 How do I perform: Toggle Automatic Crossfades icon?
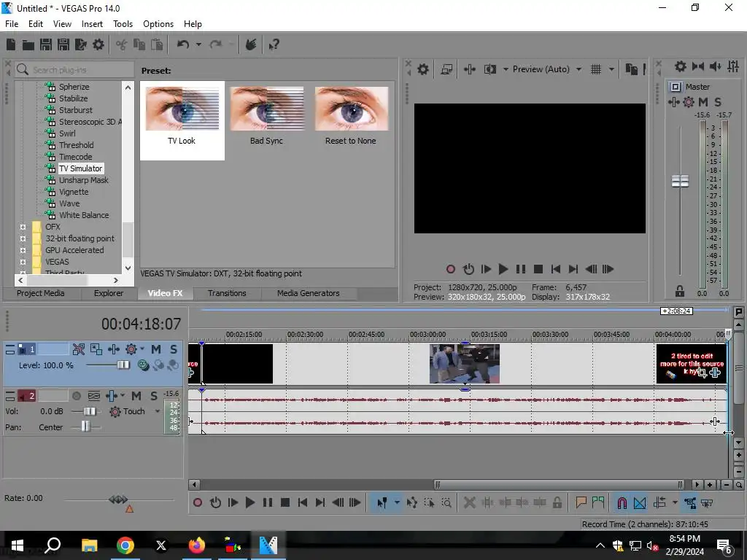click(x=640, y=502)
